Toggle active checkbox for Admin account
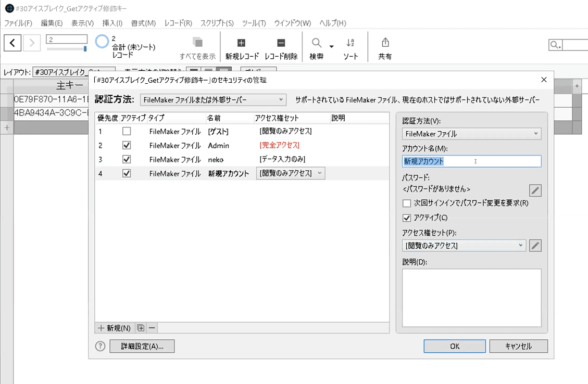The width and height of the screenshot is (588, 384). click(127, 145)
